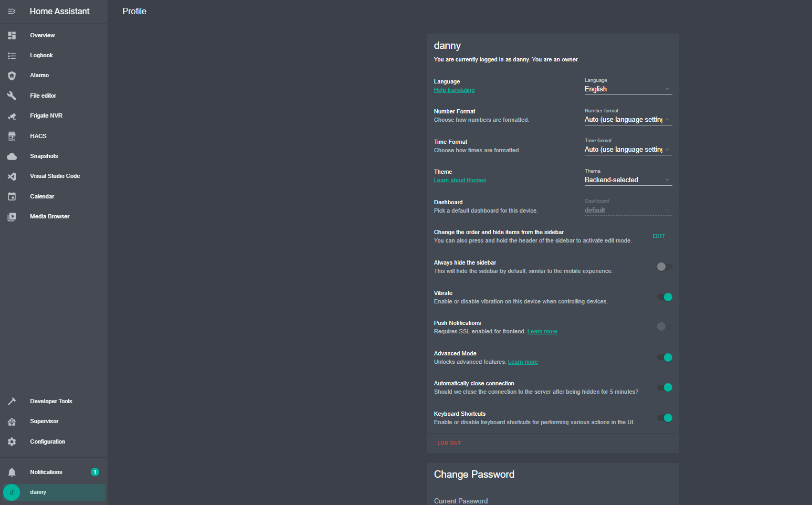Click the File editor wrench icon
This screenshot has height=505, width=812.
pos(12,96)
